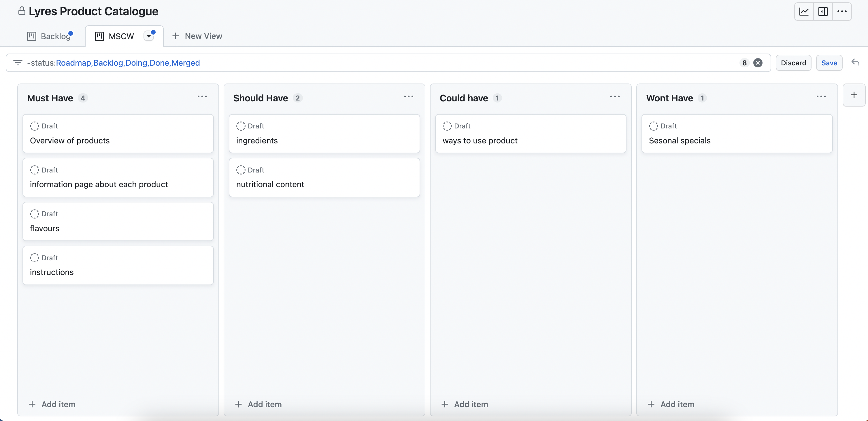This screenshot has width=868, height=421.
Task: Open the Should Have column ellipsis menu
Action: point(408,97)
